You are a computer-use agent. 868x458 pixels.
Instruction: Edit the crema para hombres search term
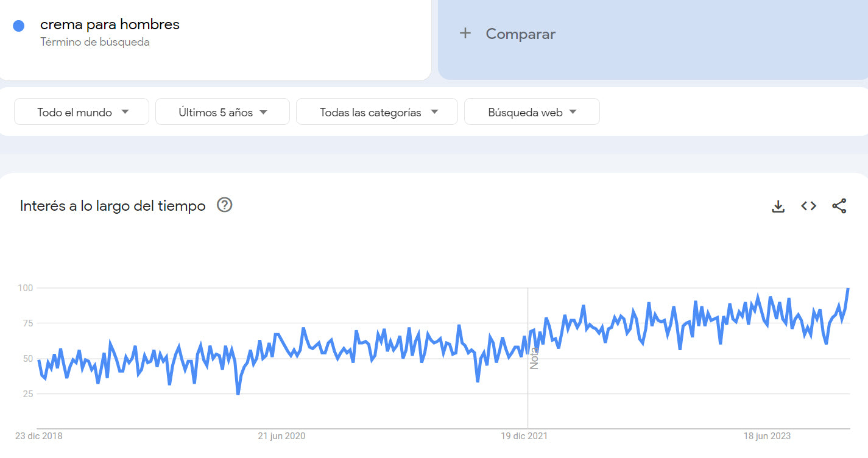(x=110, y=25)
